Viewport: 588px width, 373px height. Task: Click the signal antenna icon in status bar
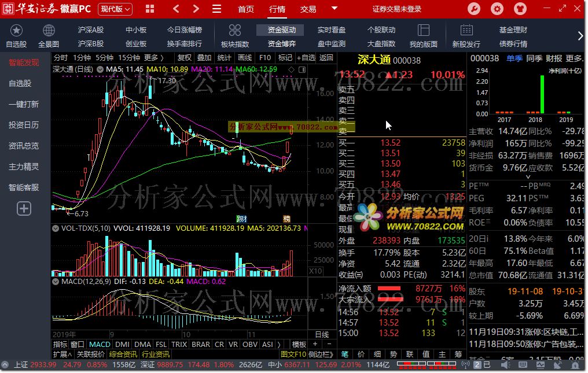(465, 365)
